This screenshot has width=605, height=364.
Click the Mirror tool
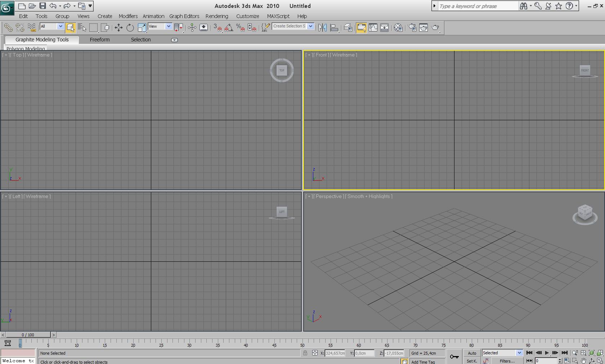click(x=322, y=27)
